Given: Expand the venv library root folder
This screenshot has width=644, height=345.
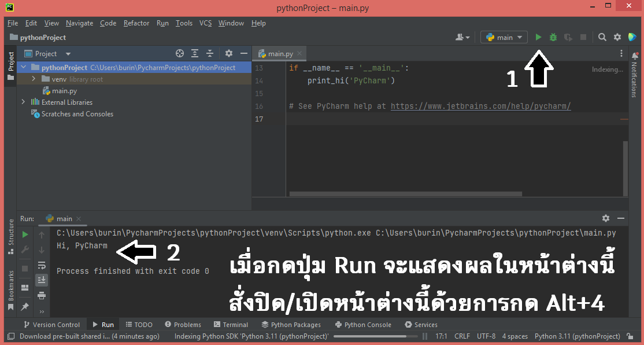Looking at the screenshot, I should coord(34,79).
